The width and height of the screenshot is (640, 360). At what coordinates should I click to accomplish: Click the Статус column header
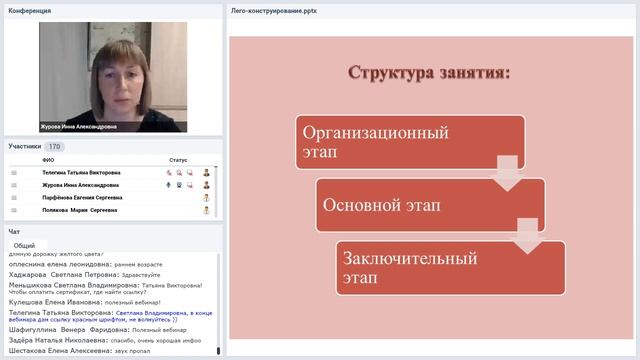coord(178,160)
